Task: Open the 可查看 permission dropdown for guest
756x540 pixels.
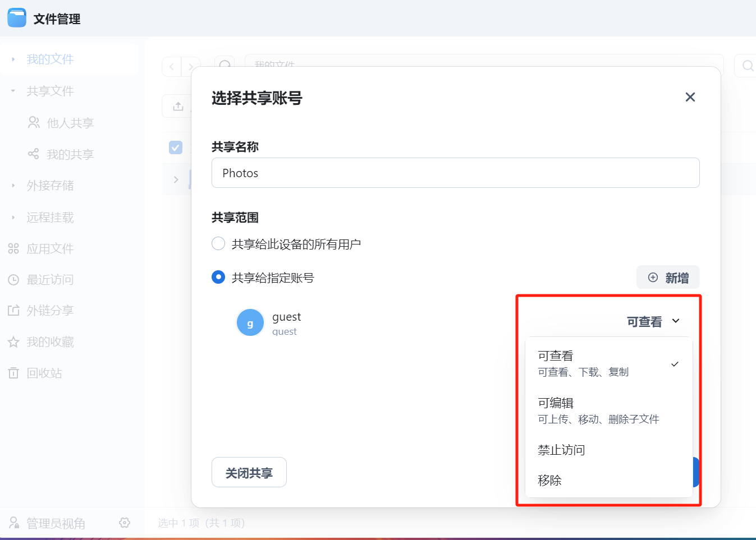Action: (x=653, y=321)
